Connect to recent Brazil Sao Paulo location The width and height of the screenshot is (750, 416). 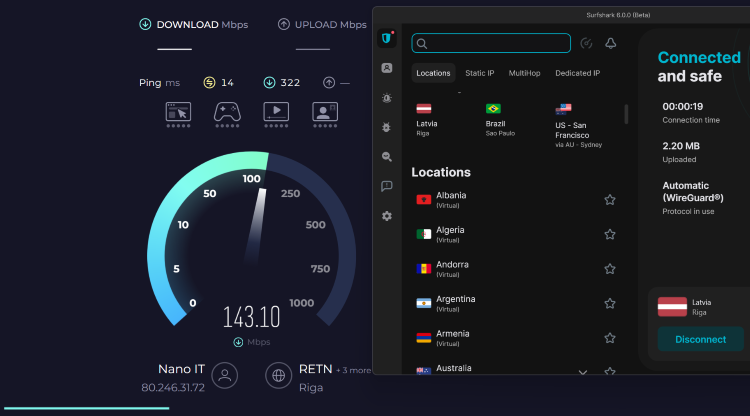point(500,120)
